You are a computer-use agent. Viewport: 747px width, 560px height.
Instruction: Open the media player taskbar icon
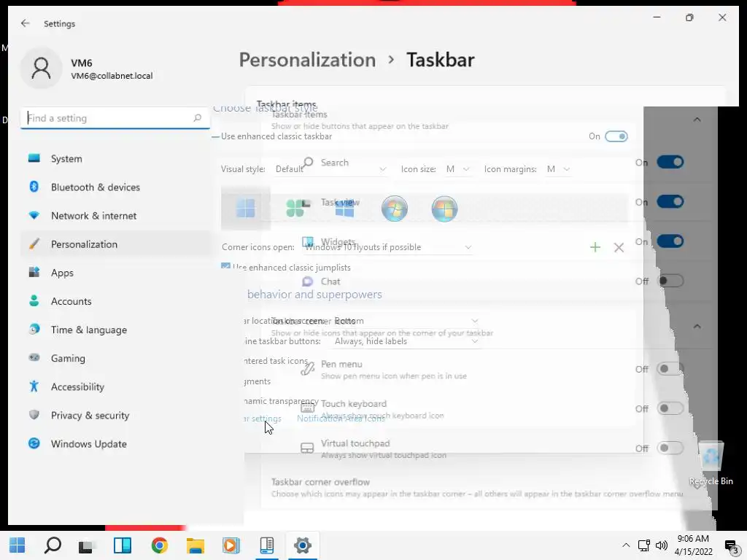point(231,545)
